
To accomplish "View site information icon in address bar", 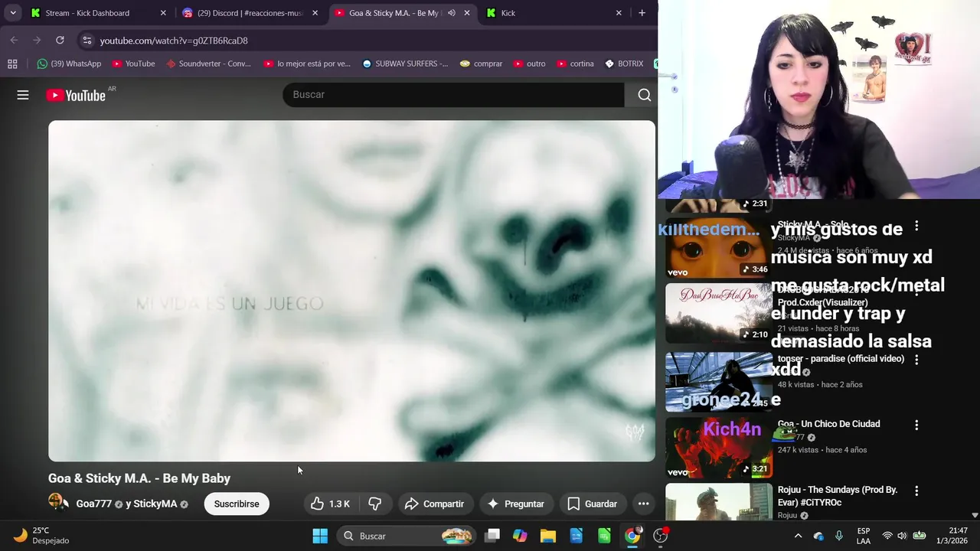I will tap(87, 41).
